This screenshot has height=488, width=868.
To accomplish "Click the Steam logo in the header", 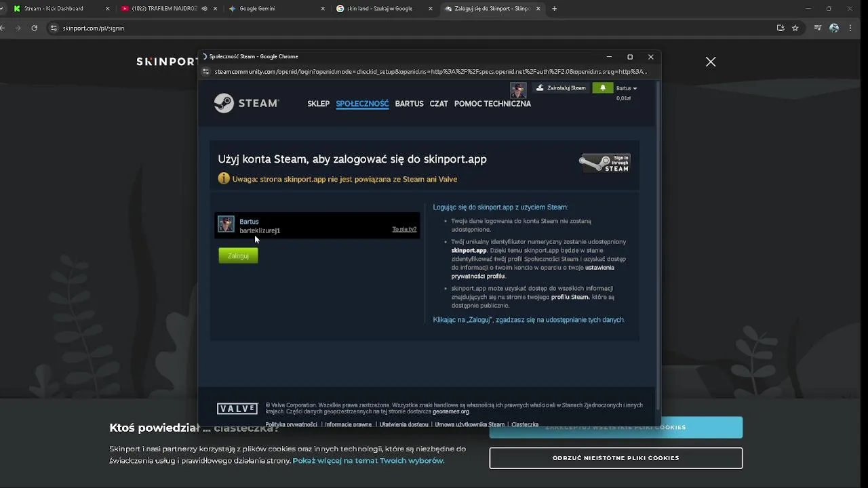I will 247,103.
